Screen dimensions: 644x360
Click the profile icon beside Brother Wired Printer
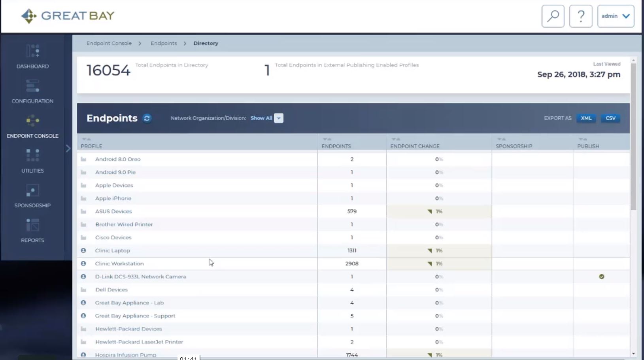[x=83, y=224]
